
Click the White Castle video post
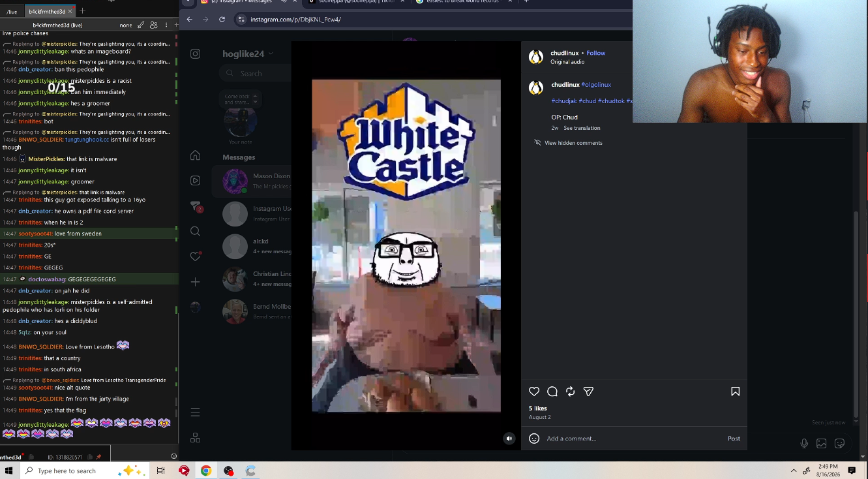(406, 246)
